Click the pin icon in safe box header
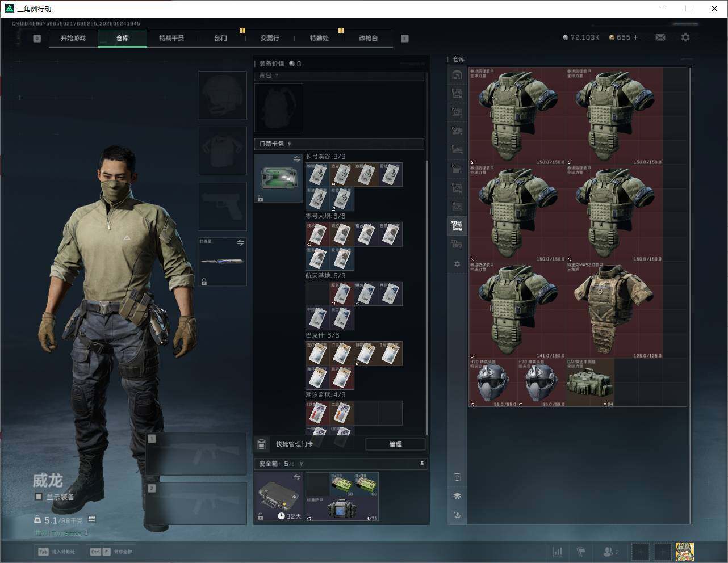Image resolution: width=728 pixels, height=563 pixels. click(x=421, y=464)
